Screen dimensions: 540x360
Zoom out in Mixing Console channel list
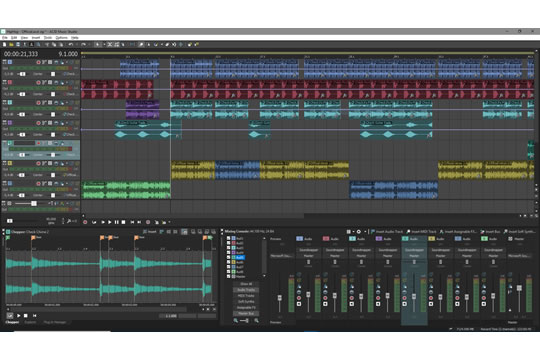coord(236,320)
